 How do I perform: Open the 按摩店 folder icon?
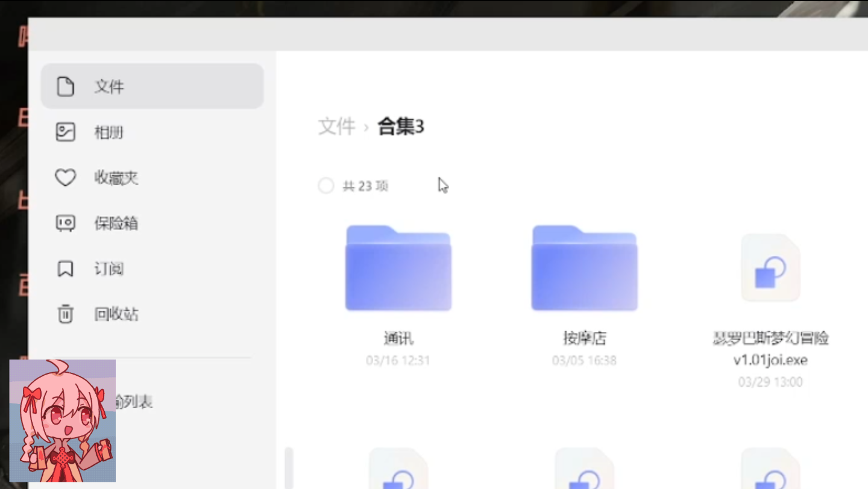(584, 268)
